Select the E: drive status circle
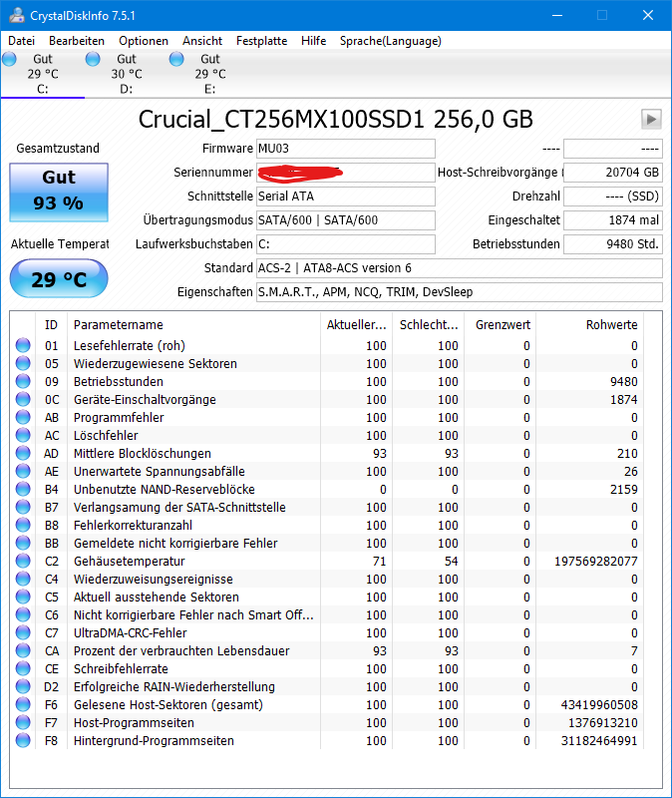Screen dimensions: 672x798 click(176, 59)
